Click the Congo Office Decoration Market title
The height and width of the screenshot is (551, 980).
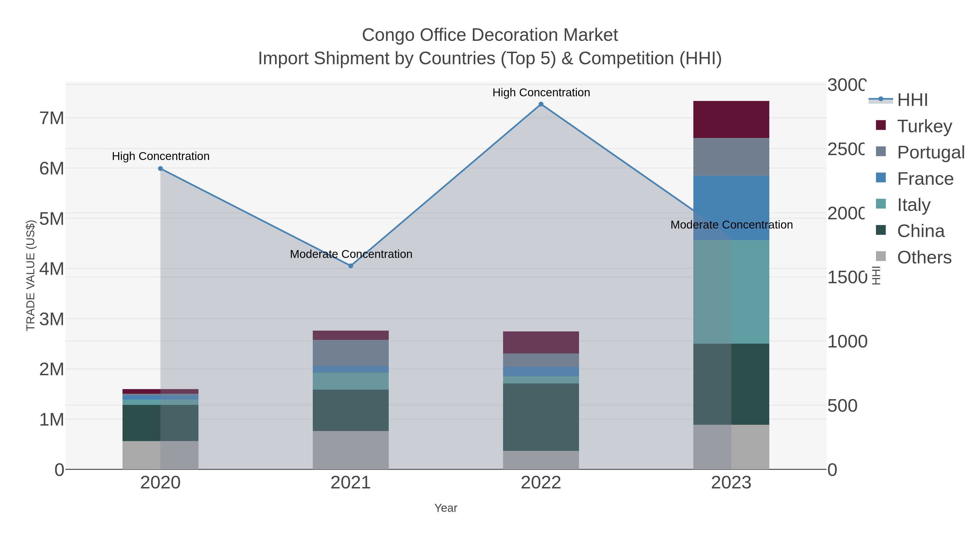click(490, 35)
